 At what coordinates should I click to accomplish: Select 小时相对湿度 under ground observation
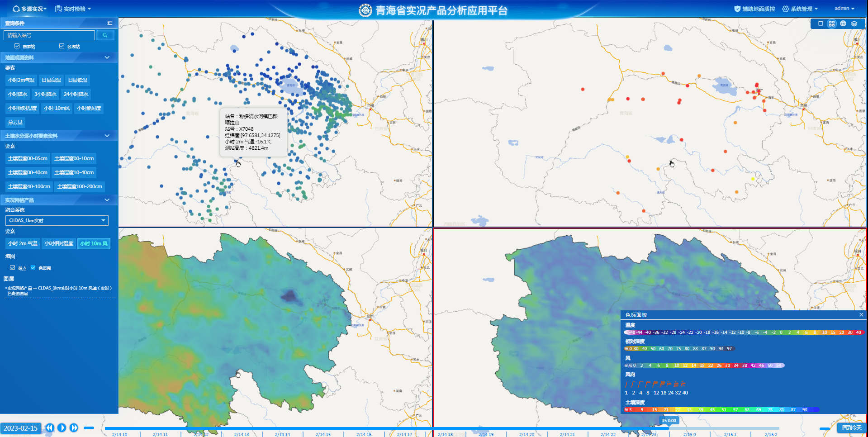[x=22, y=108]
